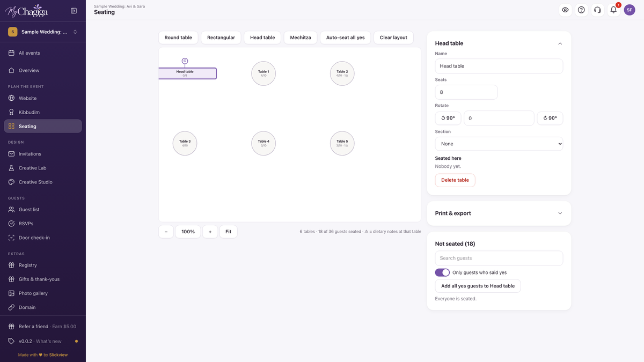This screenshot has height=362, width=644.
Task: Click the Door check-in scan icon
Action: 11,238
